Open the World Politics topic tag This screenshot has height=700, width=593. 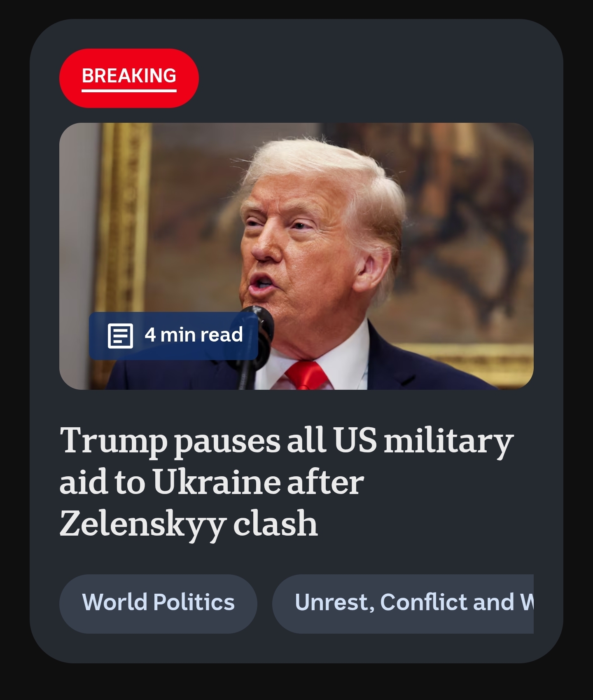(x=158, y=604)
